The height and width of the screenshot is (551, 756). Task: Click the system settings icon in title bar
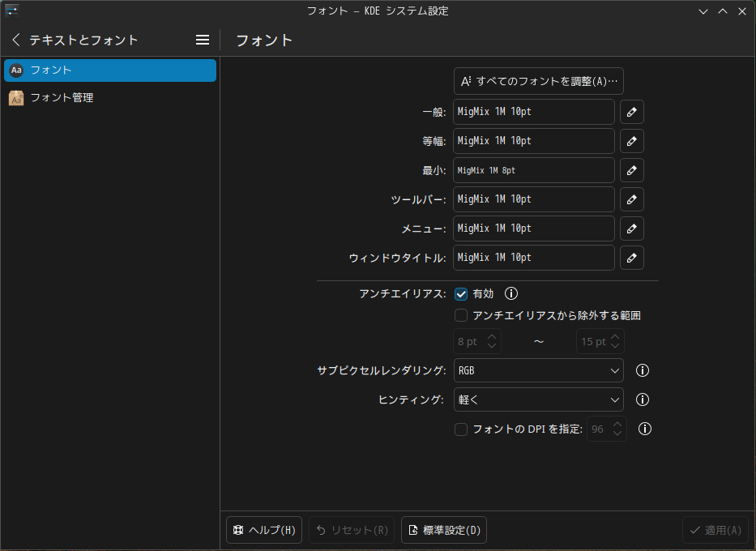click(x=11, y=11)
